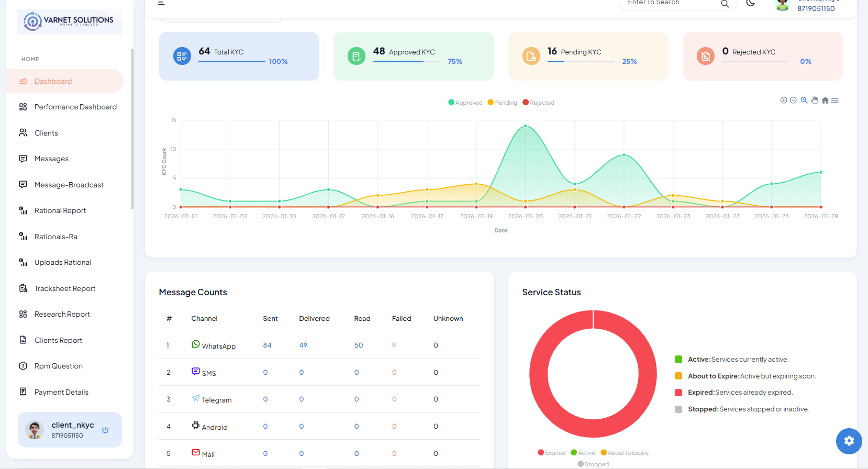Click the Total KYC progress bar
The image size is (868, 469).
click(232, 61)
